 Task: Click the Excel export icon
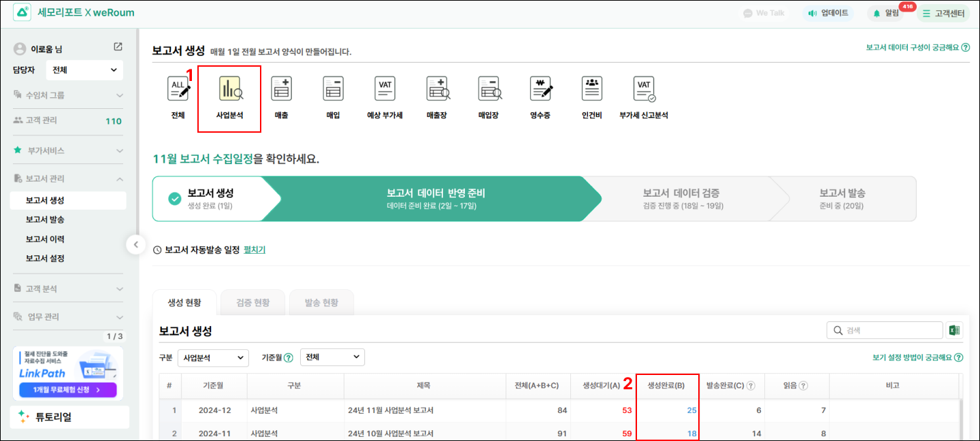[x=954, y=330]
